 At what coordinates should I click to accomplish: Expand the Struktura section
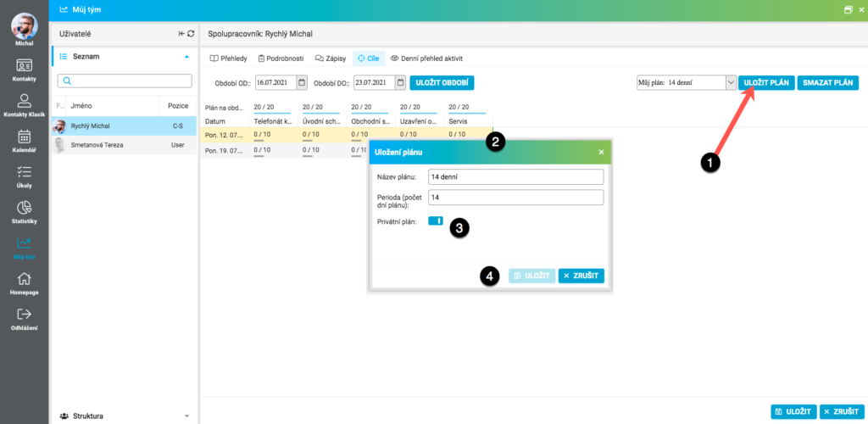pos(186,416)
